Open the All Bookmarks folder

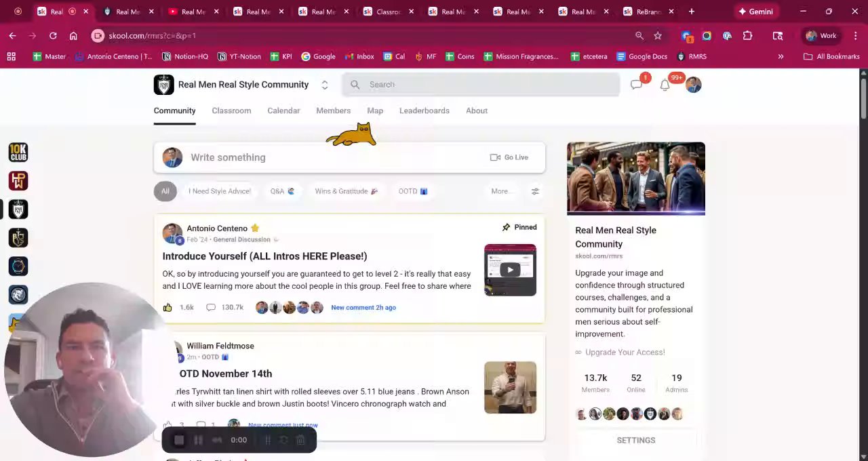[831, 57]
